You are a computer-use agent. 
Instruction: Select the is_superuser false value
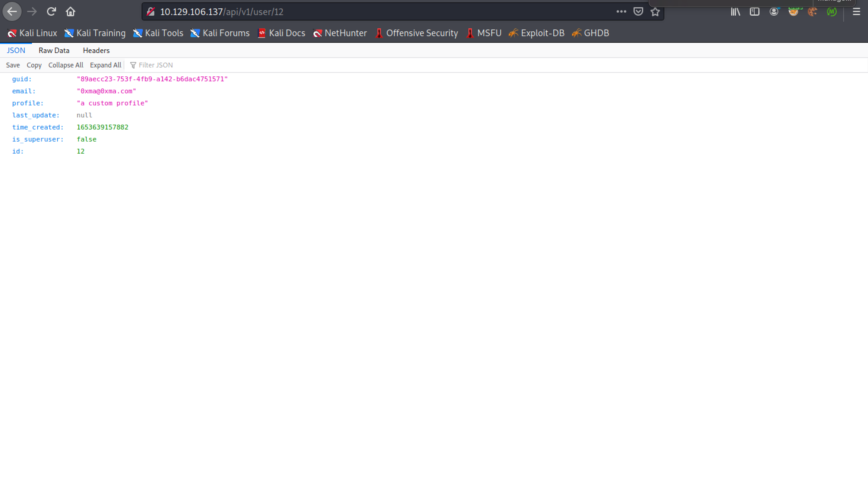coord(86,139)
